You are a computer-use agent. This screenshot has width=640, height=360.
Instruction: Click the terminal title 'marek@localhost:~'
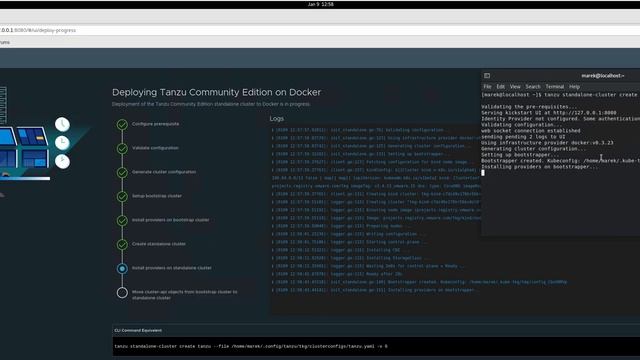pyautogui.click(x=603, y=76)
